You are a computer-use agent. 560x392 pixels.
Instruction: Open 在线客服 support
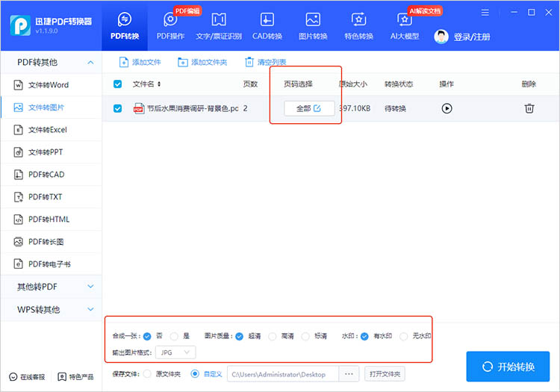[27, 377]
